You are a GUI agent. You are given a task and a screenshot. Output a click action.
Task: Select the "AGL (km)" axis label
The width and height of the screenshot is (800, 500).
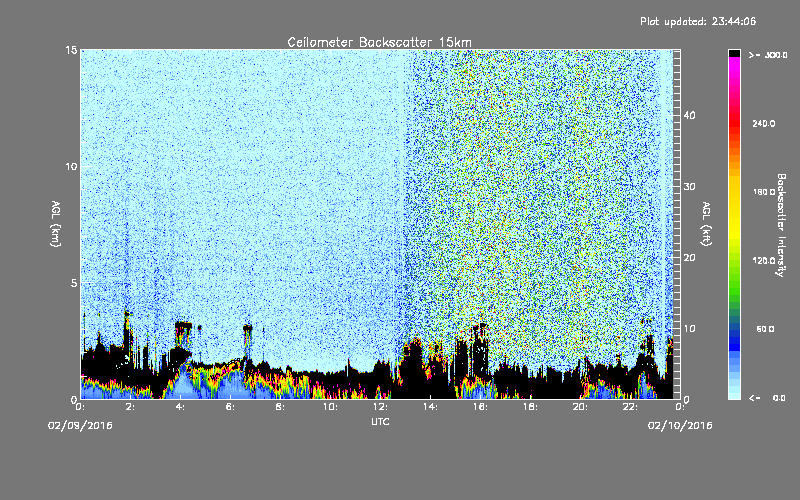(56, 224)
